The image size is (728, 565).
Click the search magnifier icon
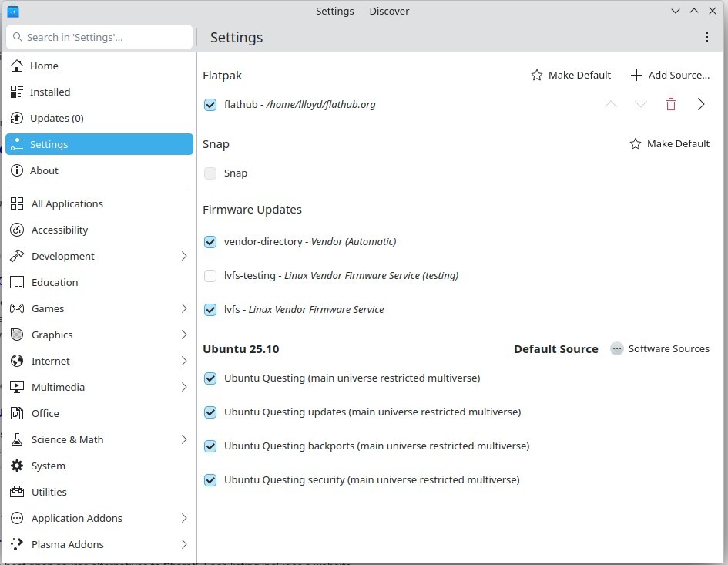17,37
